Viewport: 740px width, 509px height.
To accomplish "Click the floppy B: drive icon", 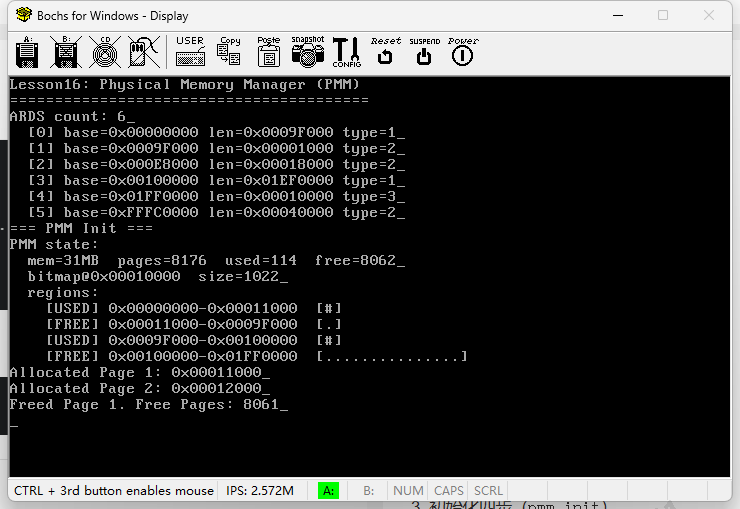I will click(66, 52).
